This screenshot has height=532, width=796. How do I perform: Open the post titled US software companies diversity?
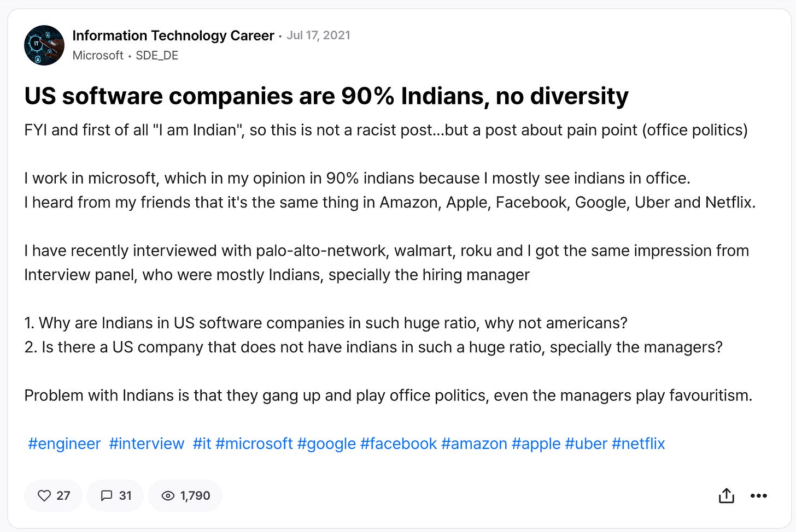(x=326, y=96)
